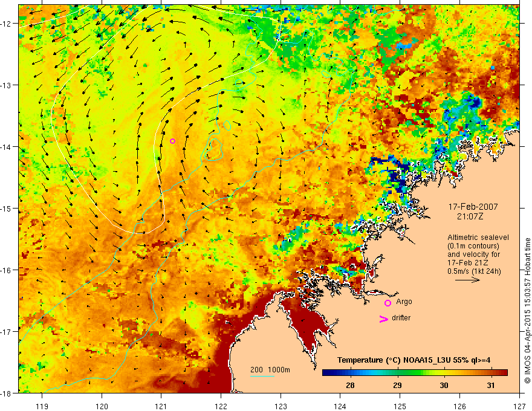Image resolution: width=532 pixels, height=411 pixels.
Task: Click the "Argo" legend label
Action: [x=404, y=302]
